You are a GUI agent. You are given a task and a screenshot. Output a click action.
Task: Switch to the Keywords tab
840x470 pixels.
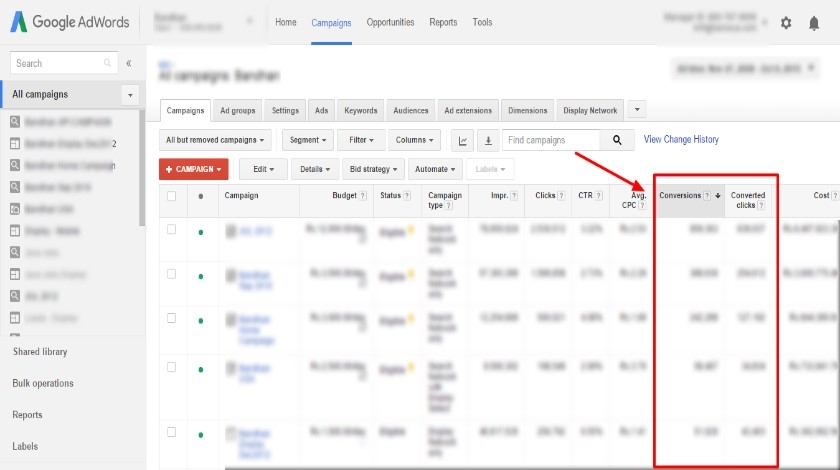(360, 111)
